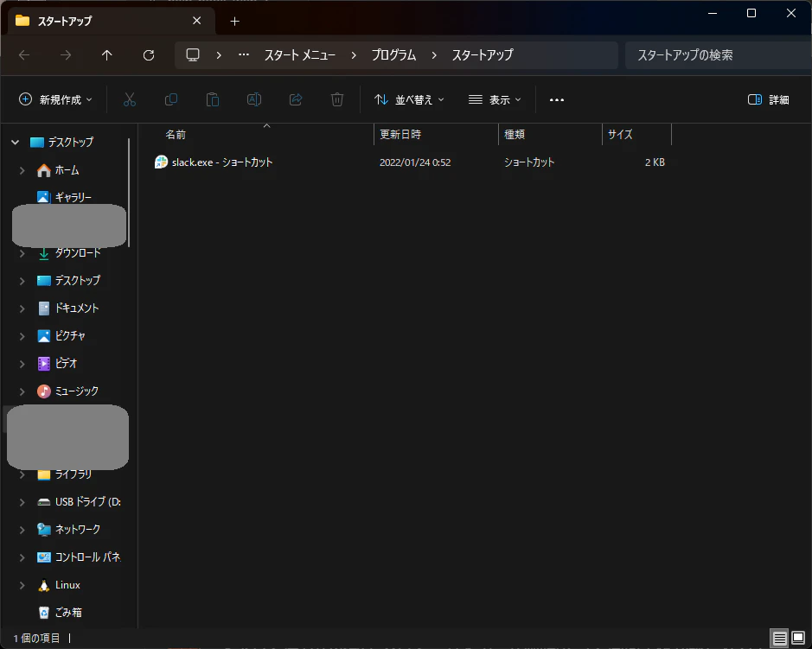Click the Cut scissors icon
The image size is (812, 649).
pyautogui.click(x=130, y=99)
